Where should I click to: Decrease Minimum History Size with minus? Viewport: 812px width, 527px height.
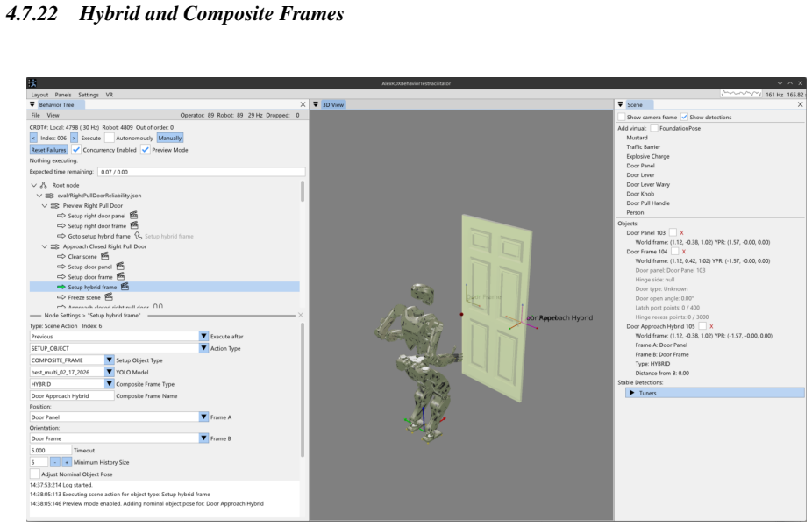(55, 462)
